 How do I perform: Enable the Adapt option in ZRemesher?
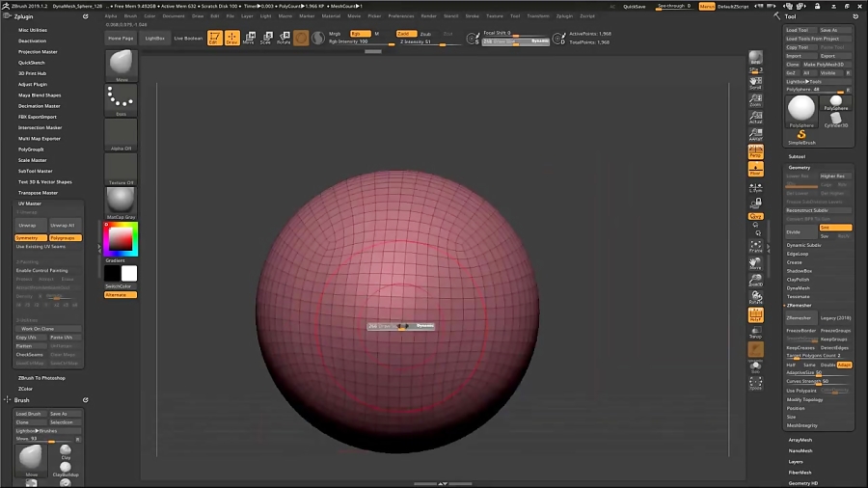click(845, 366)
